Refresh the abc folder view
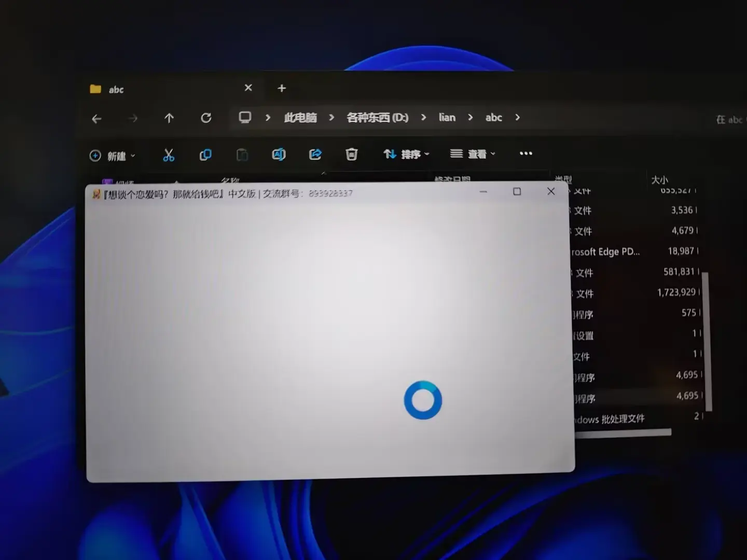This screenshot has height=560, width=747. [206, 118]
